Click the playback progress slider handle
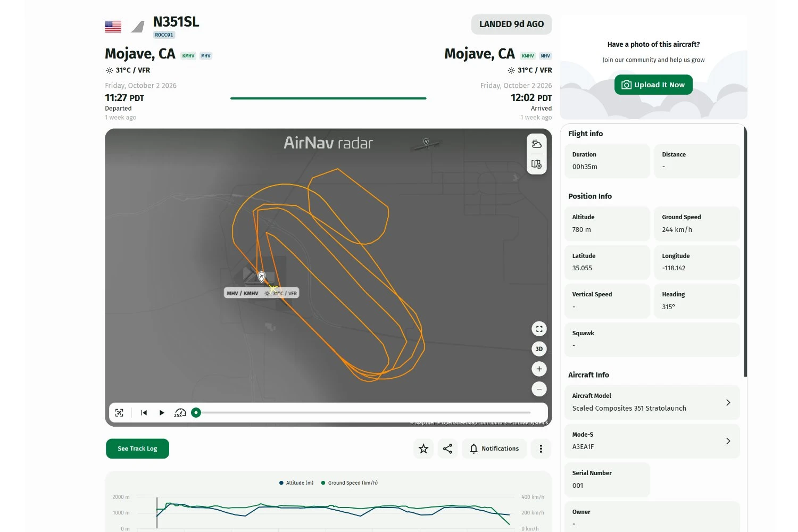Screen dimensions: 798x532 point(196,412)
